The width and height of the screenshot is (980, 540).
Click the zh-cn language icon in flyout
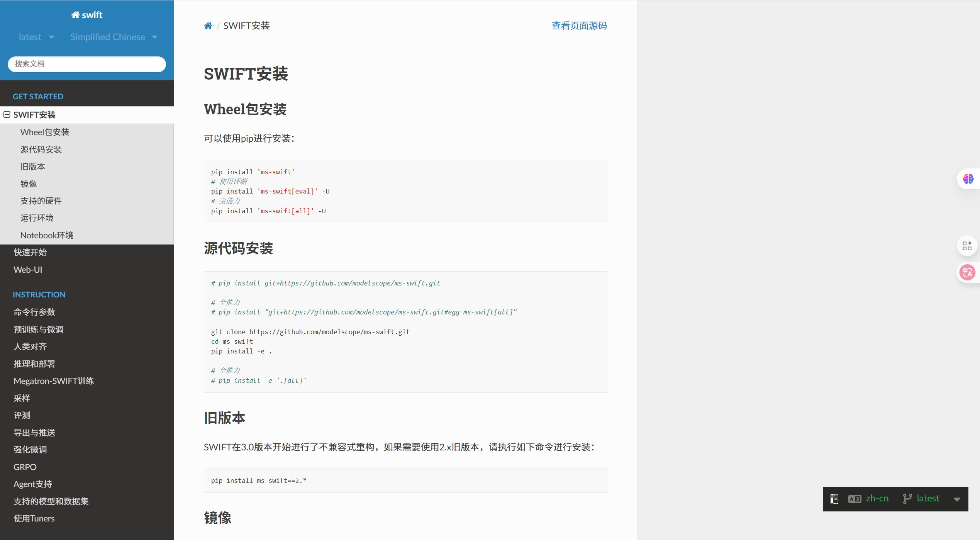[x=855, y=499]
